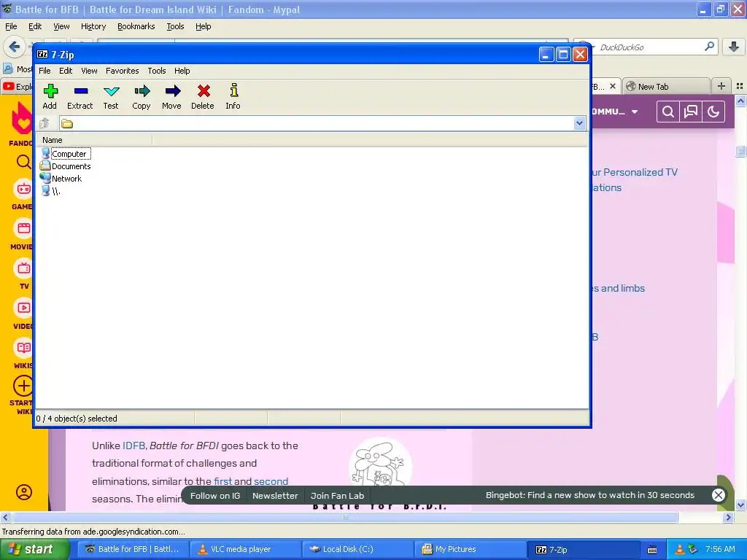Open the Info tool in 7-Zip
747x560 pixels.
click(233, 97)
